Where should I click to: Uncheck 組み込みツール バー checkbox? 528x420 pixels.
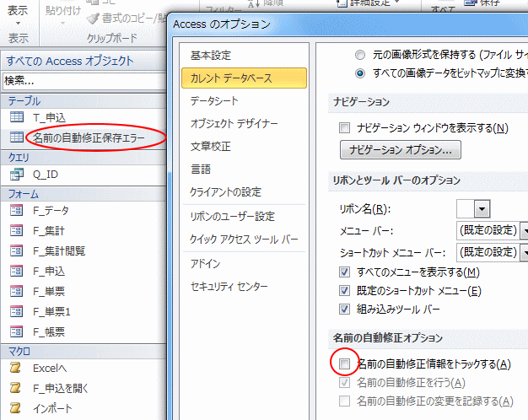point(344,310)
